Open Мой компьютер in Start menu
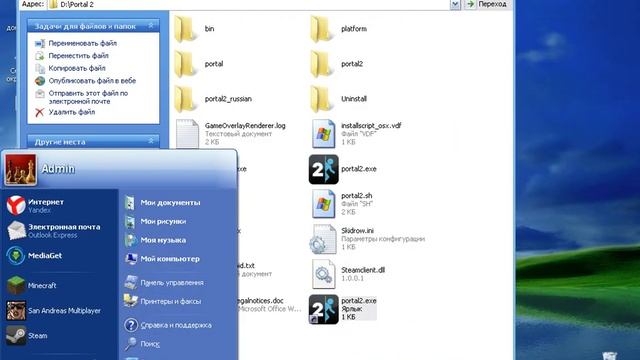Screen dimensions: 640x360 click(162, 259)
